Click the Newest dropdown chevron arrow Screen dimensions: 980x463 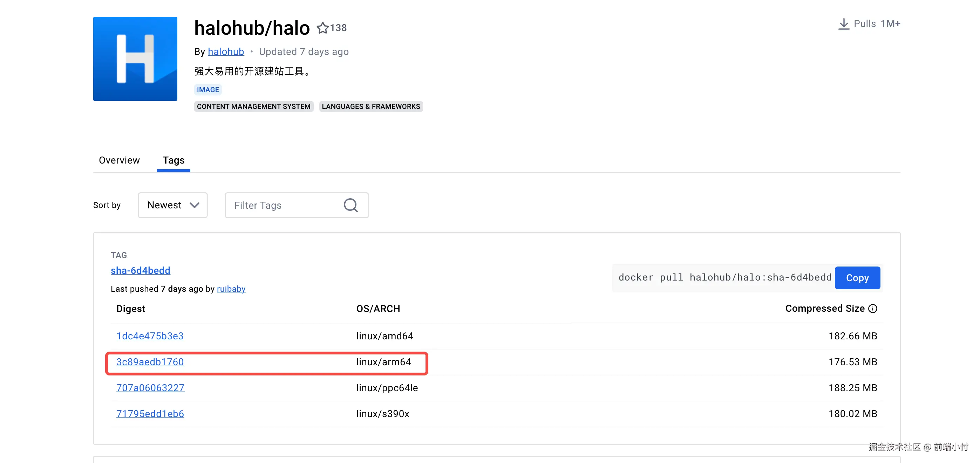point(195,205)
